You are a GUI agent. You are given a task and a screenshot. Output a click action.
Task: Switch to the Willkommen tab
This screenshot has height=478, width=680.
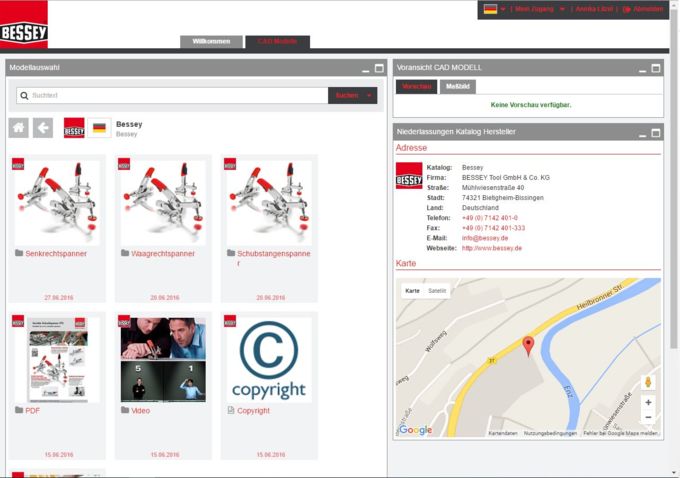211,42
